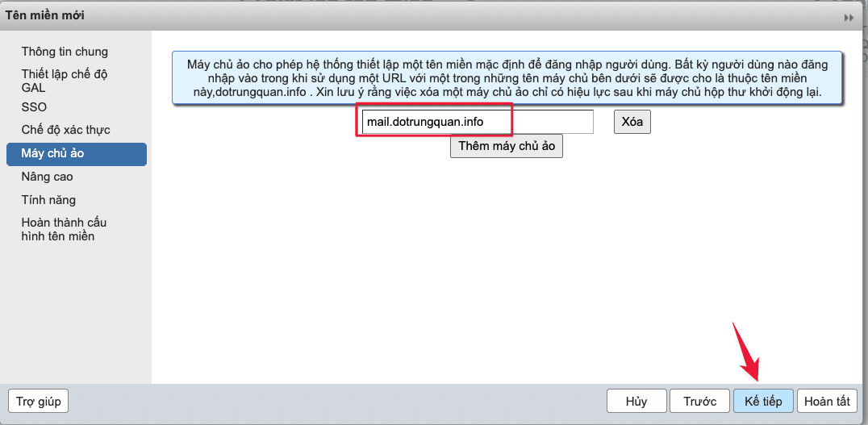
Task: Open the Tính năng step
Action: tap(48, 200)
